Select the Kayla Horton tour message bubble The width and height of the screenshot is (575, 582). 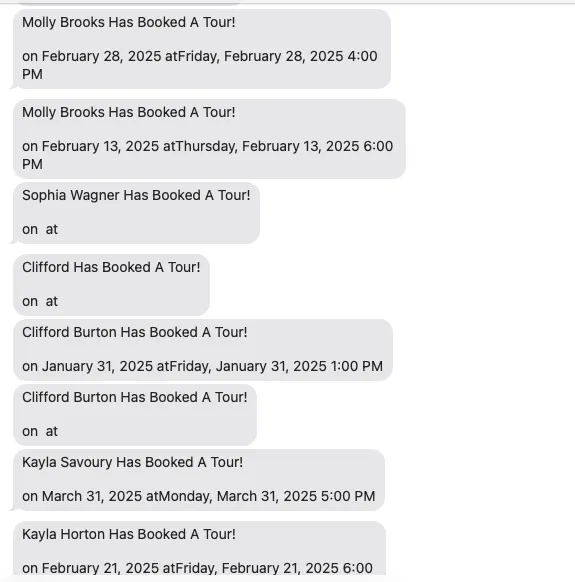199,548
